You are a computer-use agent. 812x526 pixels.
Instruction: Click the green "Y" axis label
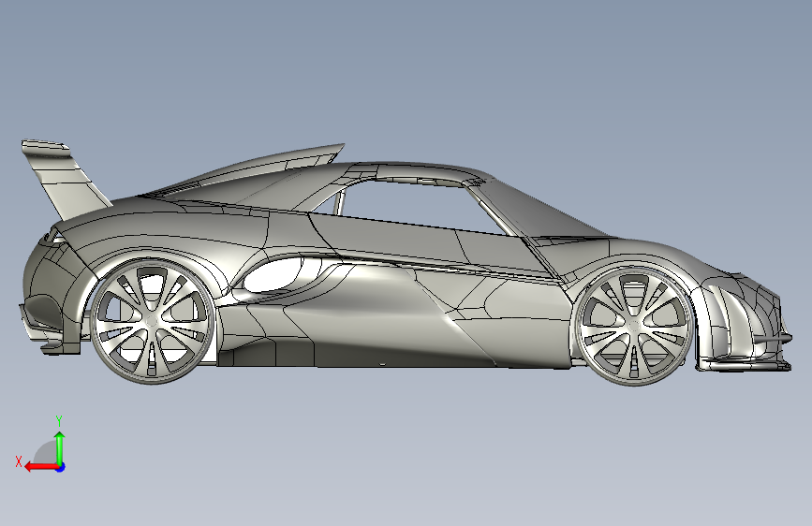coord(59,421)
